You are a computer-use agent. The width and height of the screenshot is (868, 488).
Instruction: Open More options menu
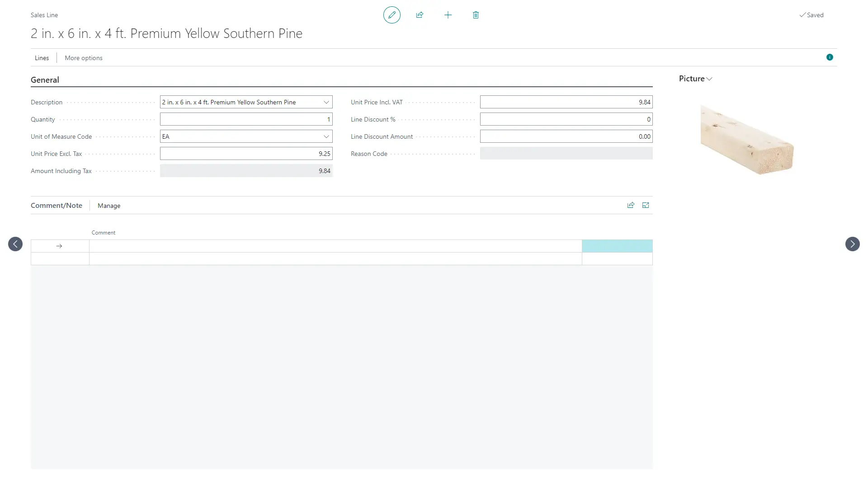pos(84,58)
